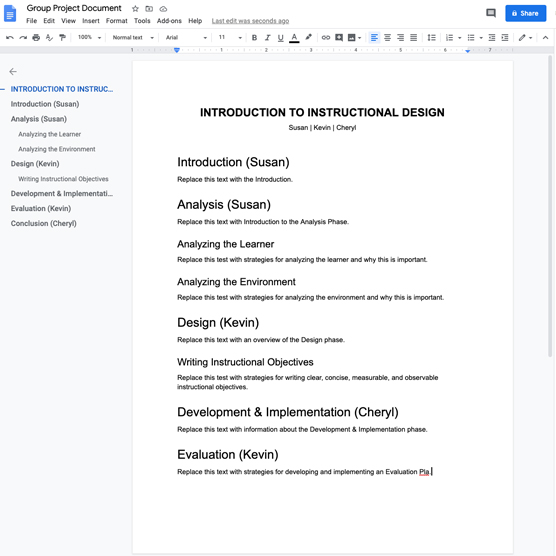Open the Add-ons menu
Viewport: 556px width, 556px height.
point(169,21)
